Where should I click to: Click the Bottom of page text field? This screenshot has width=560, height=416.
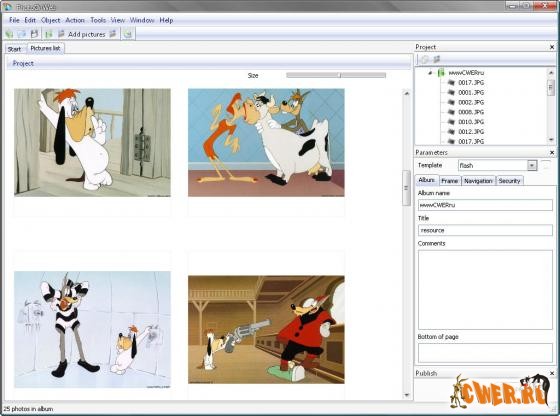(485, 353)
